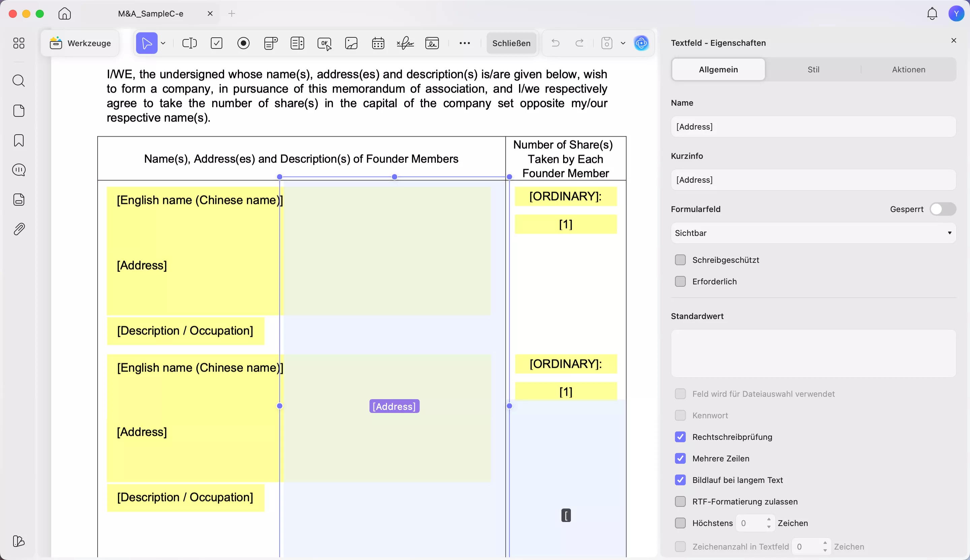Pick the date field tool
Image resolution: width=970 pixels, height=560 pixels.
[378, 43]
